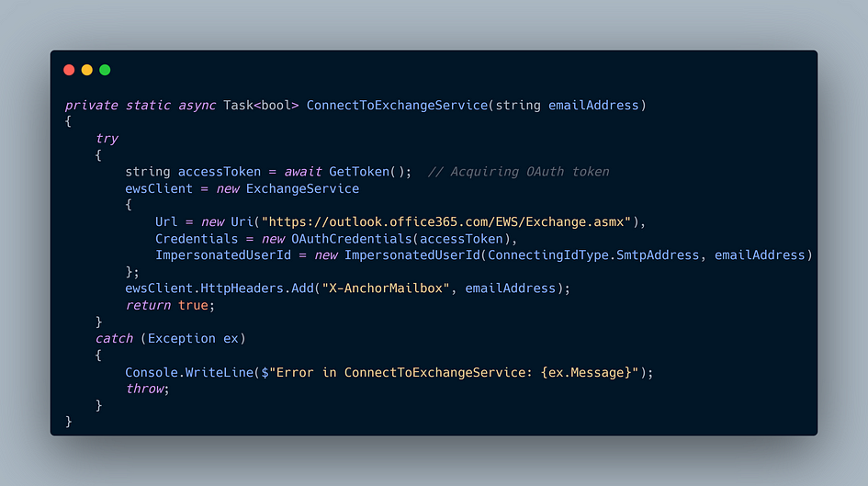Click the {ex.Message} interpolation expression
This screenshot has height=486, width=868.
(x=586, y=372)
